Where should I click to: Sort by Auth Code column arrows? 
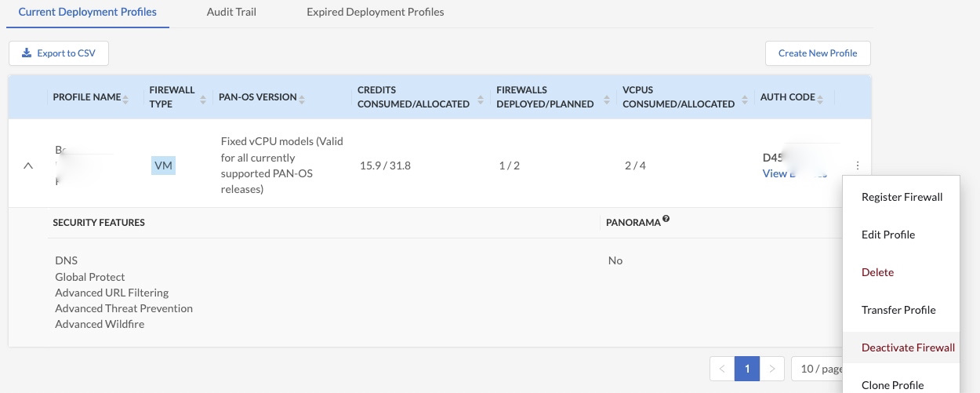tap(821, 98)
